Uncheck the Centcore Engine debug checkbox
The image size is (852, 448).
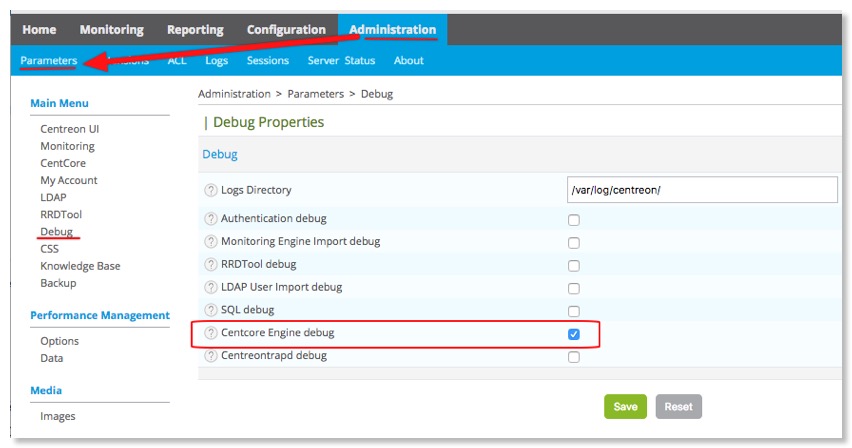point(574,334)
